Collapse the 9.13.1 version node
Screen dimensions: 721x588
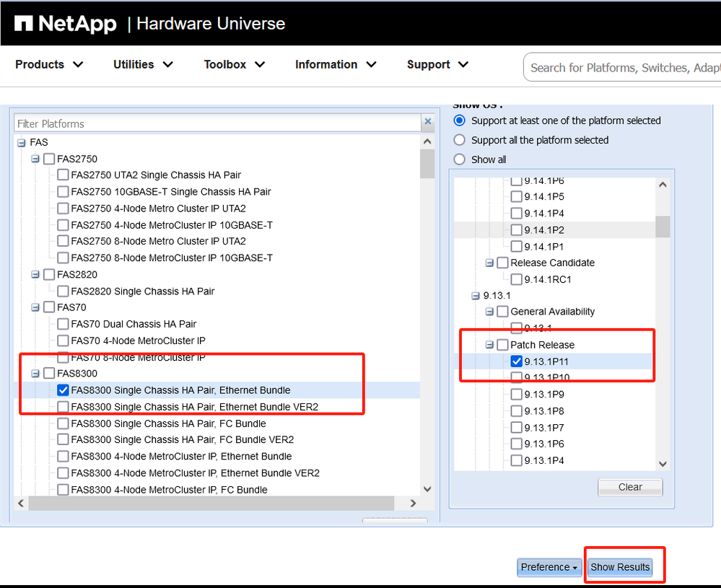click(x=476, y=296)
